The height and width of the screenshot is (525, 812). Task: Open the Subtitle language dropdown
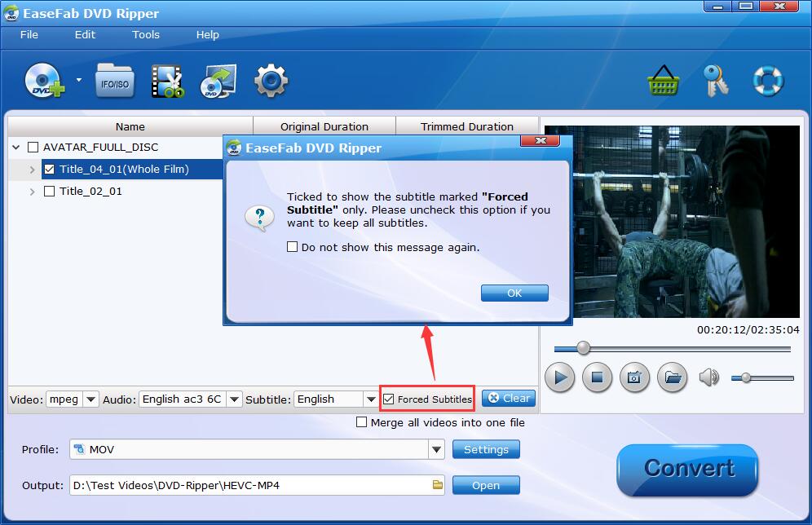(371, 399)
